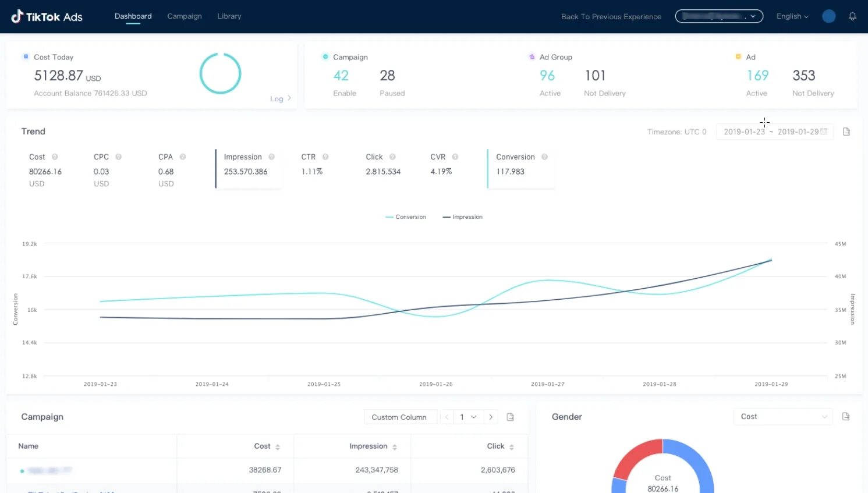
Task: Click the TikTok Ads logo
Action: [47, 16]
